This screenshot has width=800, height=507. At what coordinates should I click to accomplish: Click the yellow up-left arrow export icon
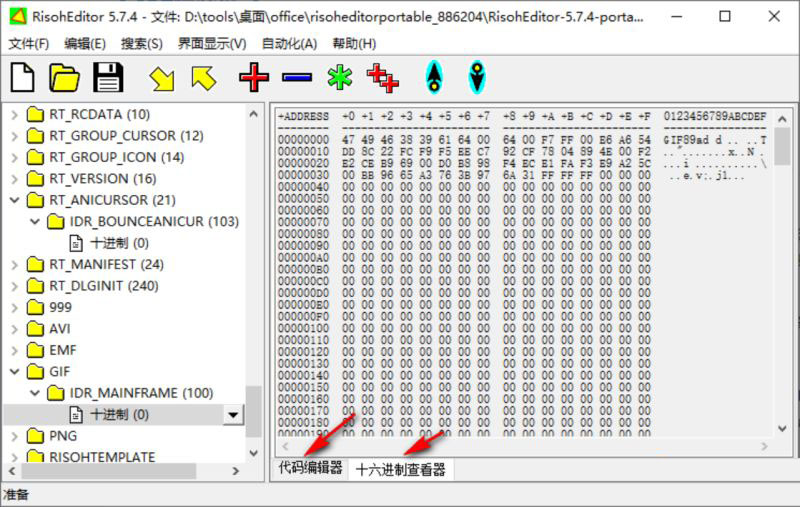point(204,79)
